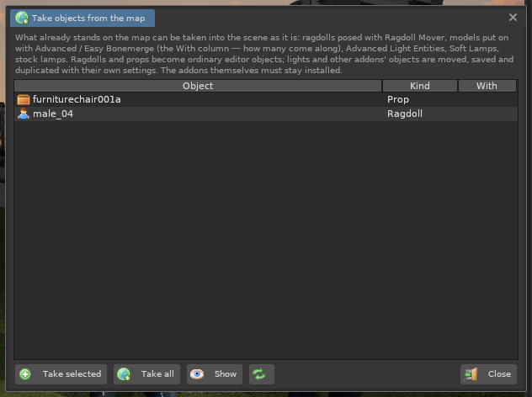Sort by the Object column header
Viewport: 532px width, 397px height.
(198, 86)
